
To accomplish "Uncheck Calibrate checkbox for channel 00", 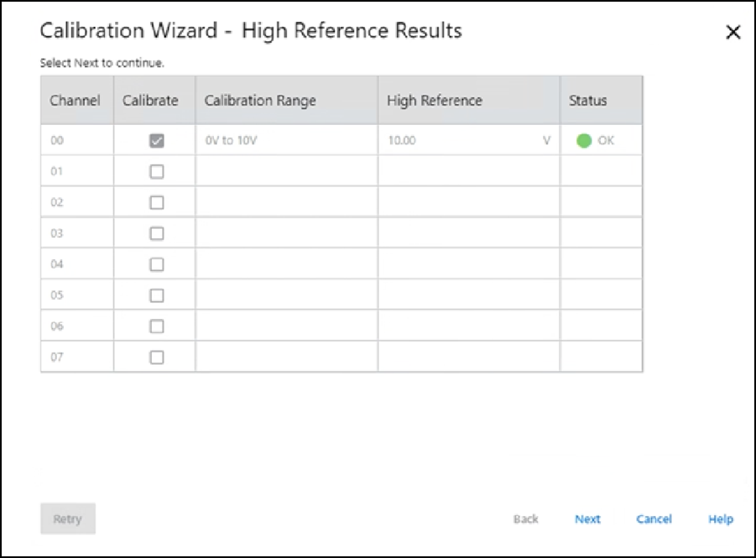I will point(156,141).
